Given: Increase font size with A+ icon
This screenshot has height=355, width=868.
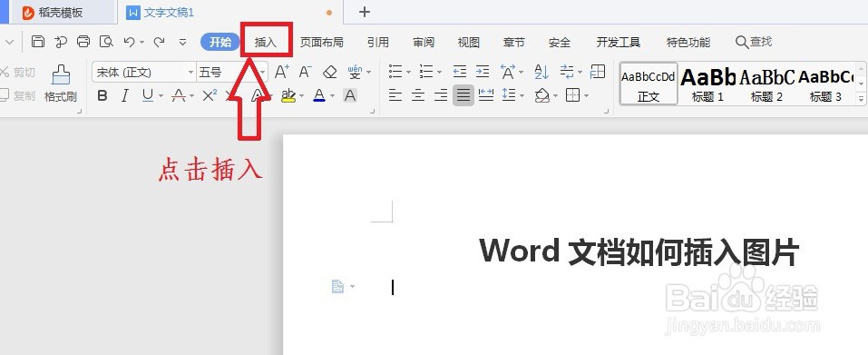Looking at the screenshot, I should tap(282, 72).
